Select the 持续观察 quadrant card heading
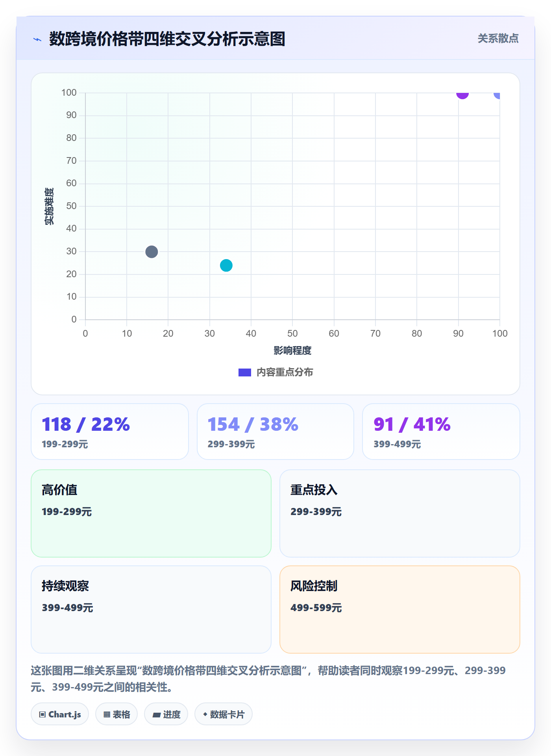This screenshot has height=756, width=551. (65, 586)
